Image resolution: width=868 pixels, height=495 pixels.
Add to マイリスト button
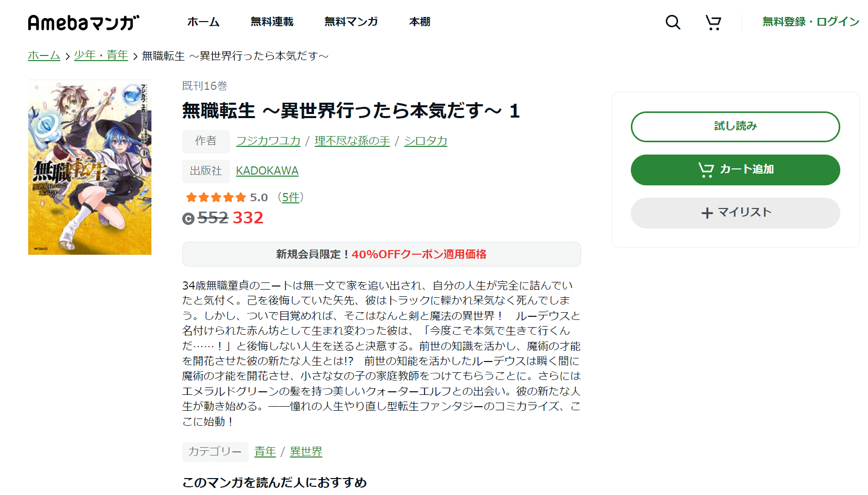(735, 213)
